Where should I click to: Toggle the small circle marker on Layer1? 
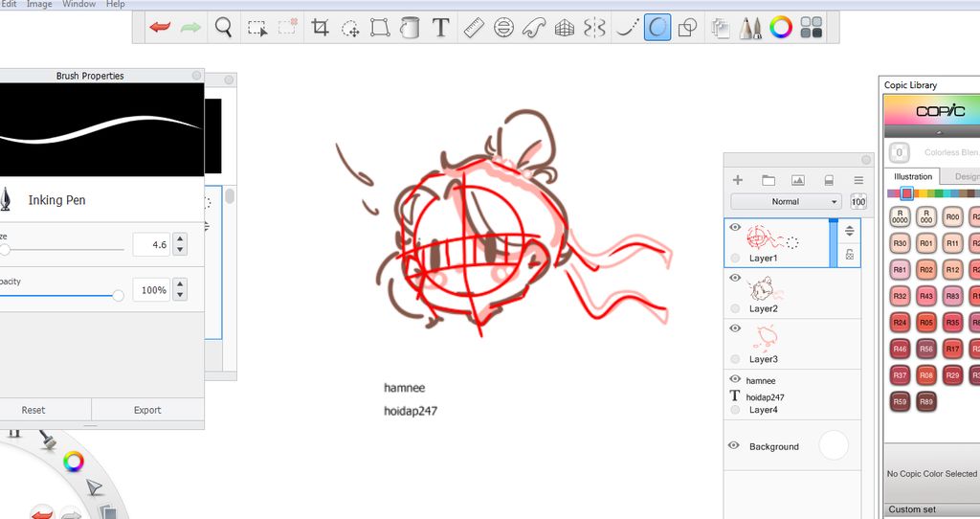tap(735, 258)
